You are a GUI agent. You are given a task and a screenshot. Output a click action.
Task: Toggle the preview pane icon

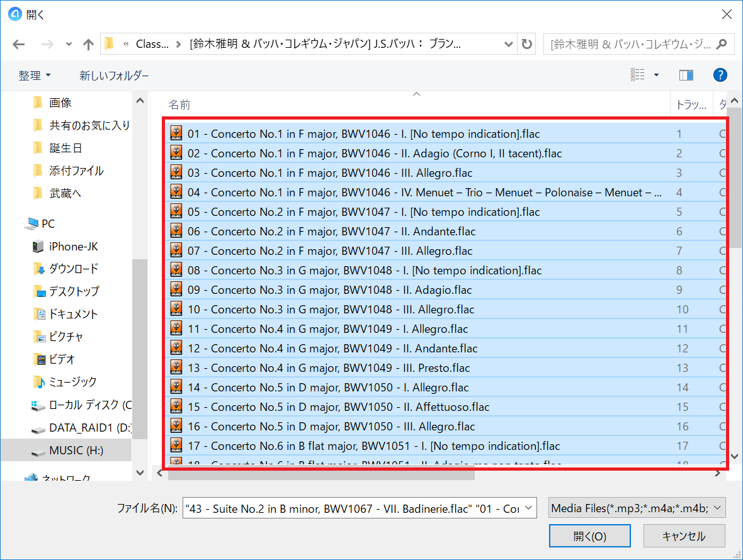[686, 75]
